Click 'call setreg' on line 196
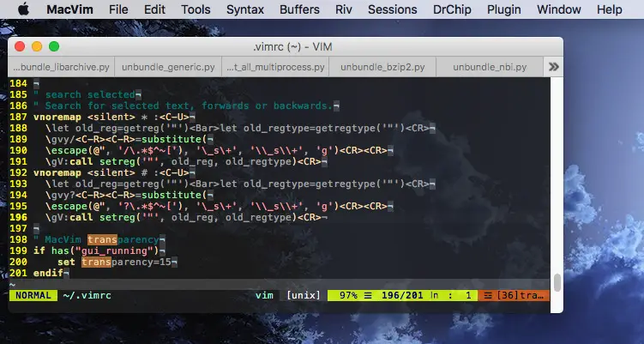This screenshot has width=644, height=344. coord(102,217)
